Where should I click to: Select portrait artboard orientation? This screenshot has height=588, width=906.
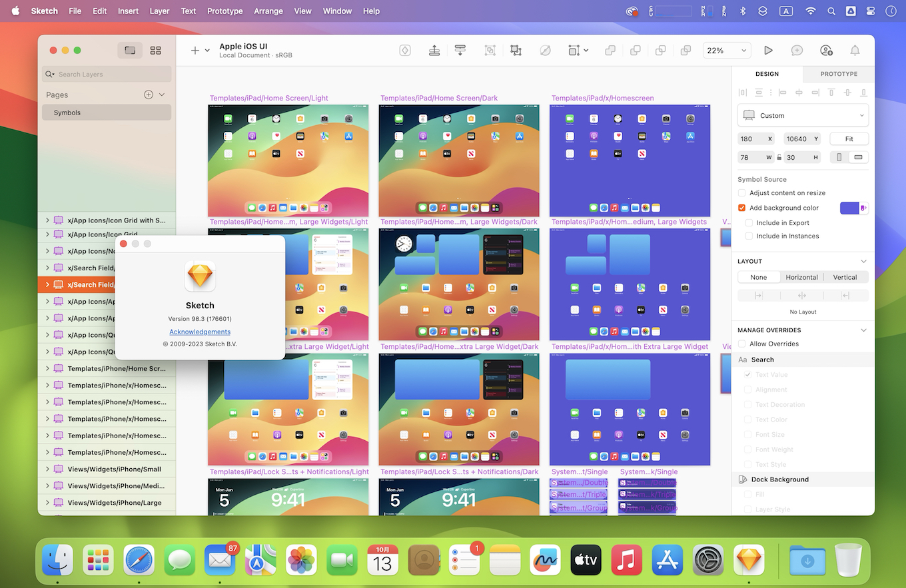[839, 157]
